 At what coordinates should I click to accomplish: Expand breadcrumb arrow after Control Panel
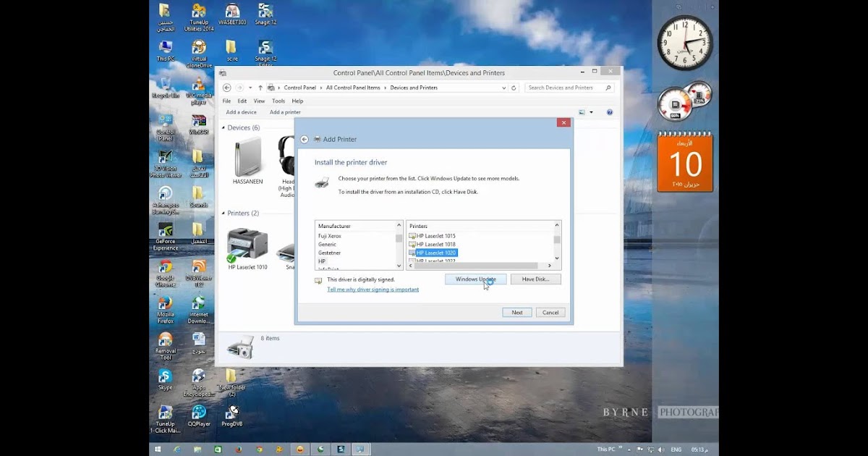(x=321, y=88)
